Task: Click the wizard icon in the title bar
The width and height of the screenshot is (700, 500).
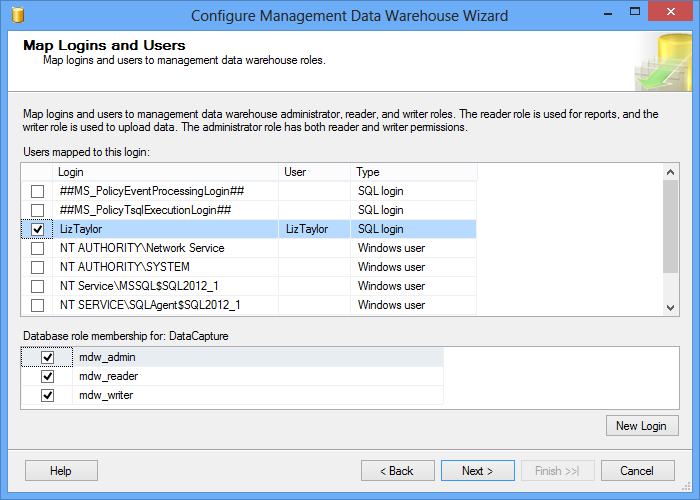Action: coord(15,16)
